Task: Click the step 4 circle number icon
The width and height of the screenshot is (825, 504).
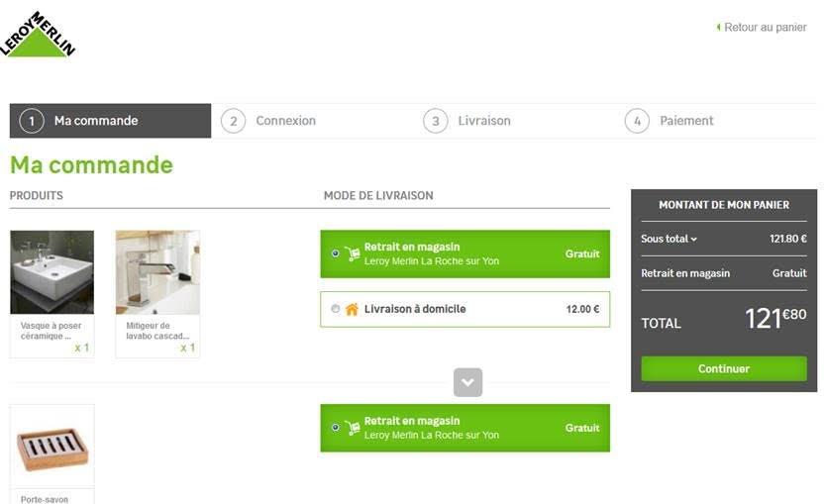Action: tap(637, 121)
